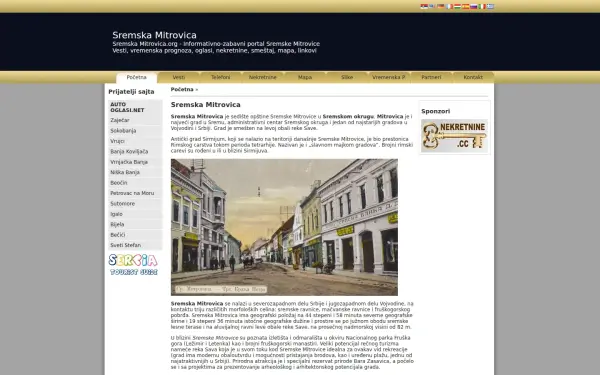Open the old street postcard image
The width and height of the screenshot is (600, 375).
pyautogui.click(x=284, y=227)
